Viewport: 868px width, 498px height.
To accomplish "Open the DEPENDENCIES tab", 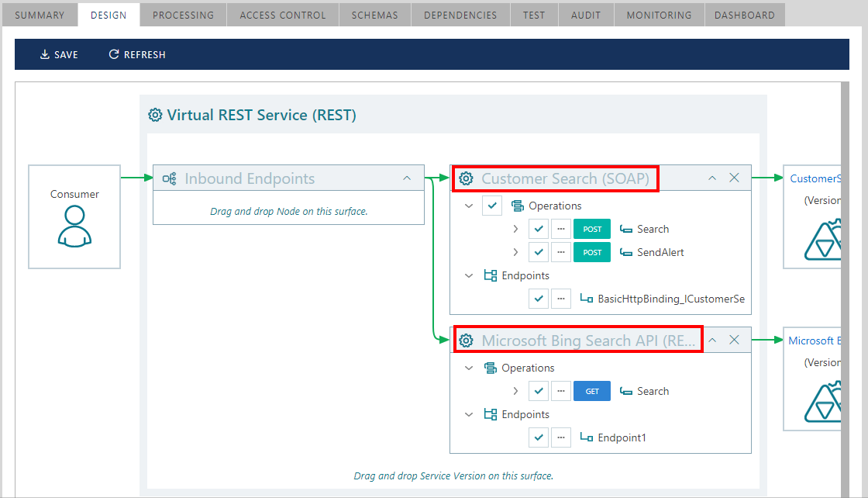I will point(460,15).
